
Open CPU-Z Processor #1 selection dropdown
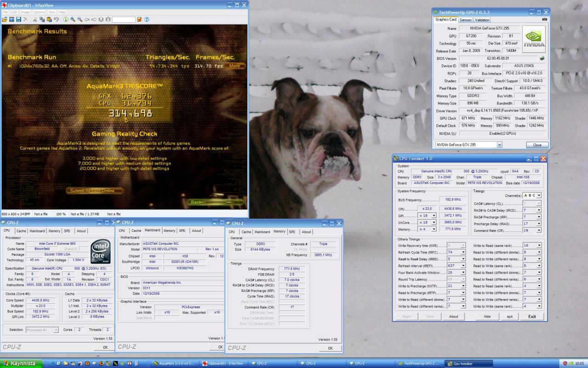[42, 329]
